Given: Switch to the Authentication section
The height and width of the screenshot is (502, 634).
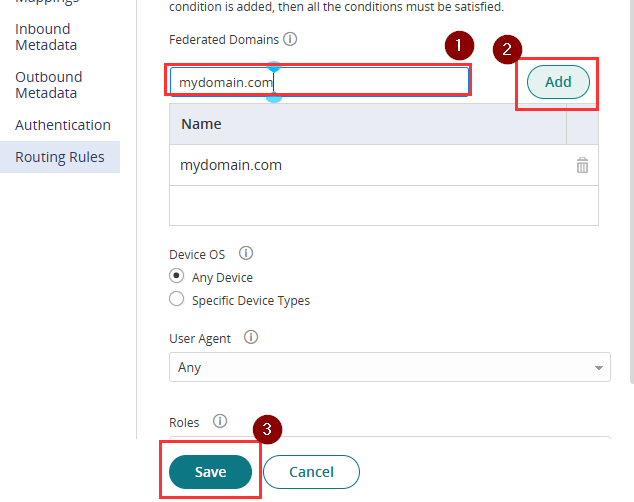Looking at the screenshot, I should 63,125.
